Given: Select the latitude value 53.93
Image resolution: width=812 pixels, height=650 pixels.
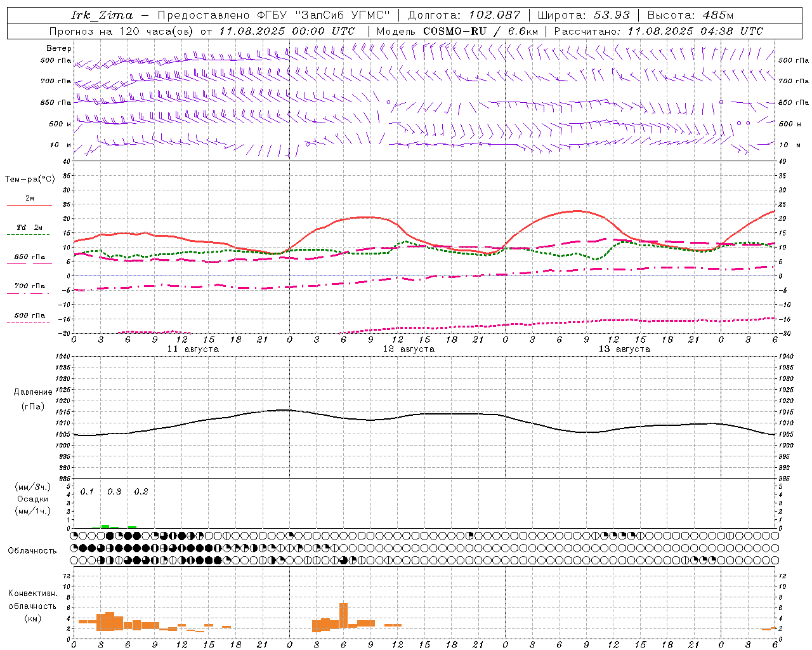Looking at the screenshot, I should pos(612,15).
